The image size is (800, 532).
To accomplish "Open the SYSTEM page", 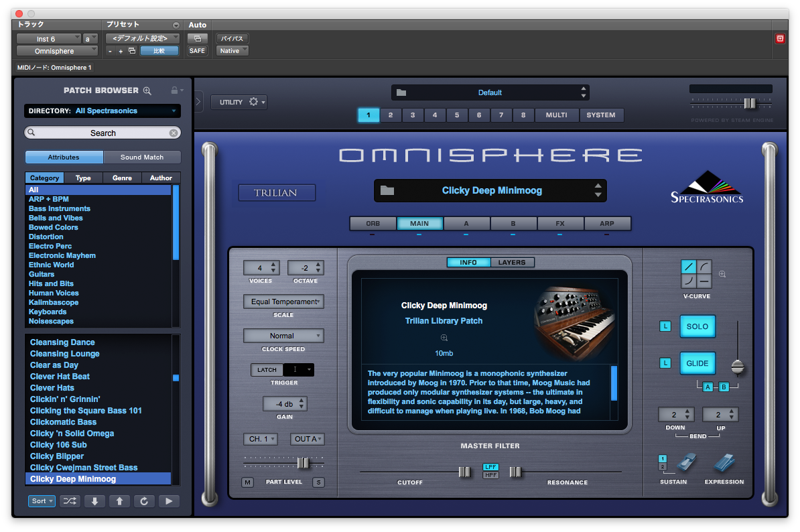I will click(x=601, y=115).
